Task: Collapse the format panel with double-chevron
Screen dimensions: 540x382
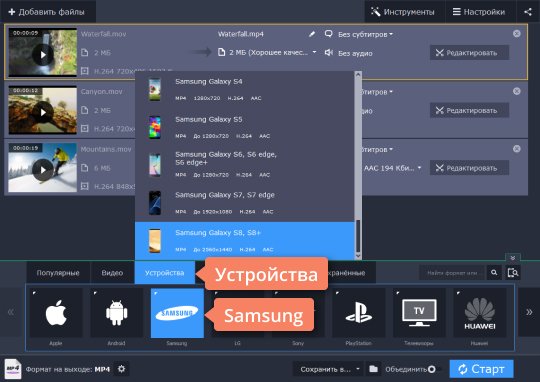Action: pos(513,258)
